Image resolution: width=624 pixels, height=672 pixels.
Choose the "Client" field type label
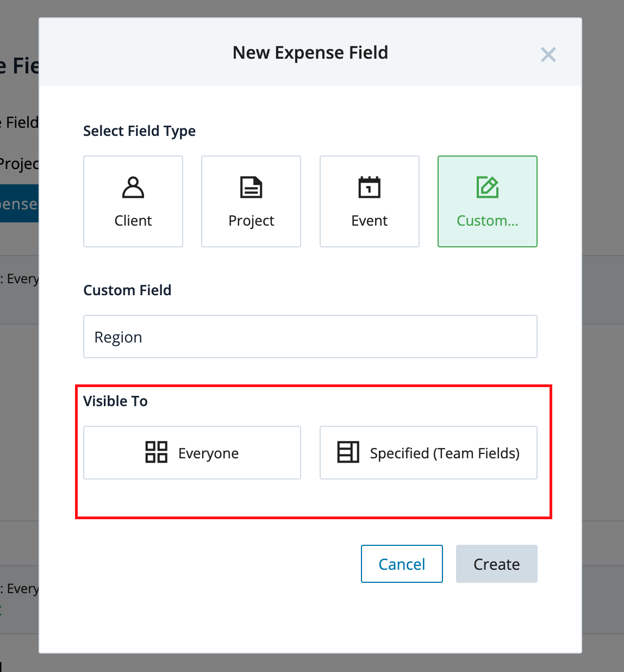[133, 221]
